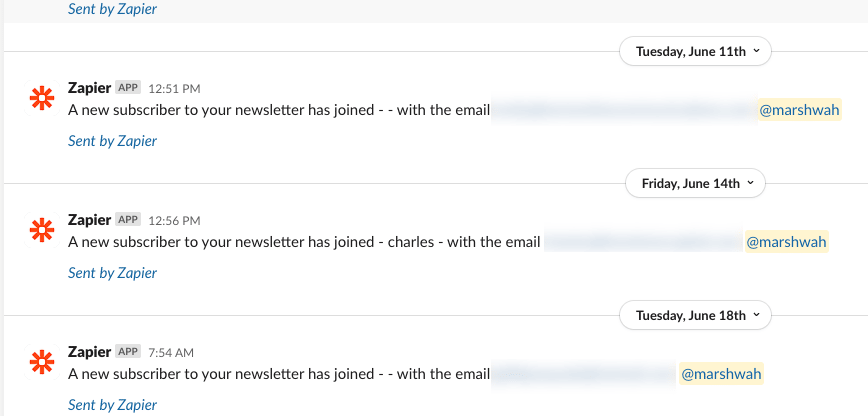868x416 pixels.
Task: Click APP badge beside 12:56 PM timestamp
Action: click(128, 219)
